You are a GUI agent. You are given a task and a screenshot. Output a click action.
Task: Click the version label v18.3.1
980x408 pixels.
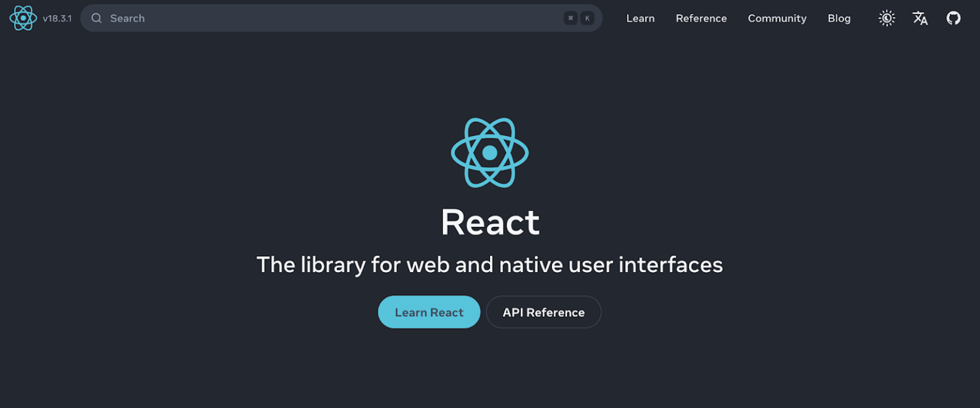57,18
